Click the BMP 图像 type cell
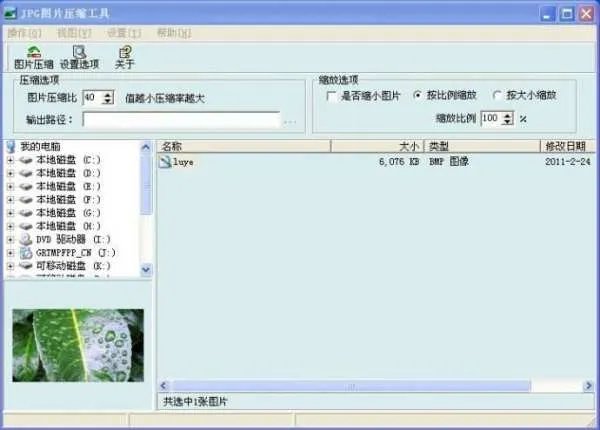 [x=449, y=162]
